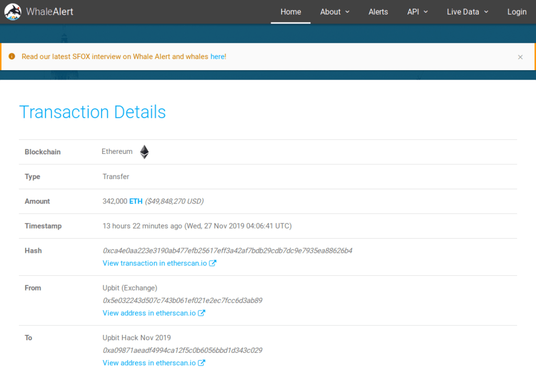Viewport: 536px width, 392px height.
Task: Click the external-link icon beside the To address link
Action: (201, 363)
